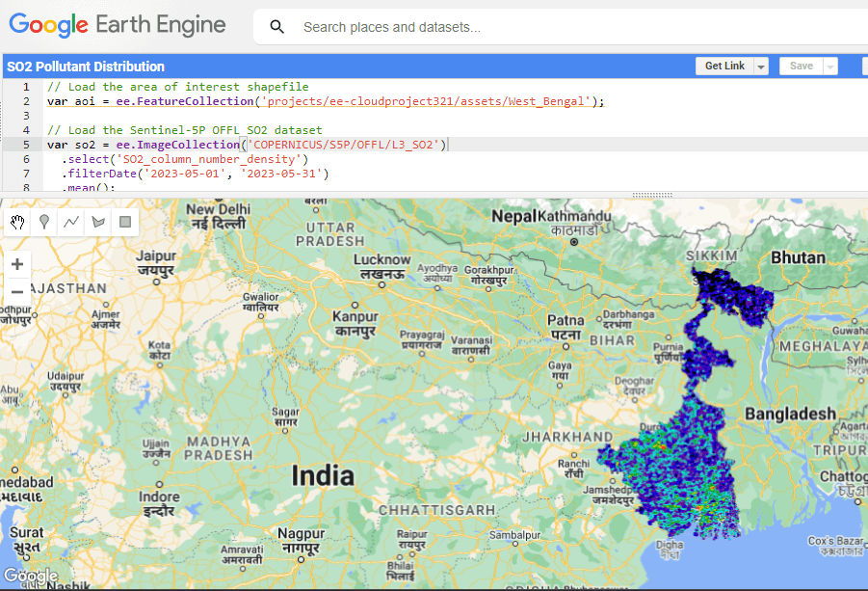Click the .select('SO2_column_number_density') line
The width and height of the screenshot is (868, 591).
[x=184, y=159]
